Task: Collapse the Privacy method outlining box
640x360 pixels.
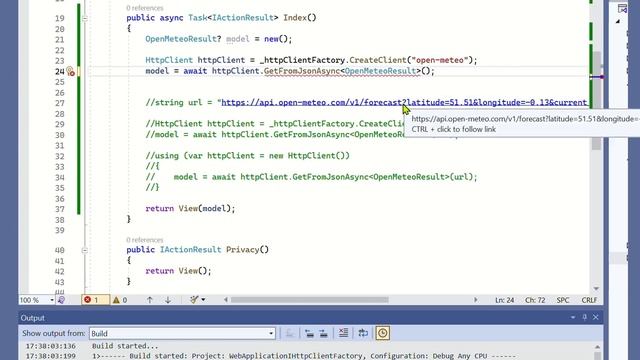Action: (x=84, y=250)
